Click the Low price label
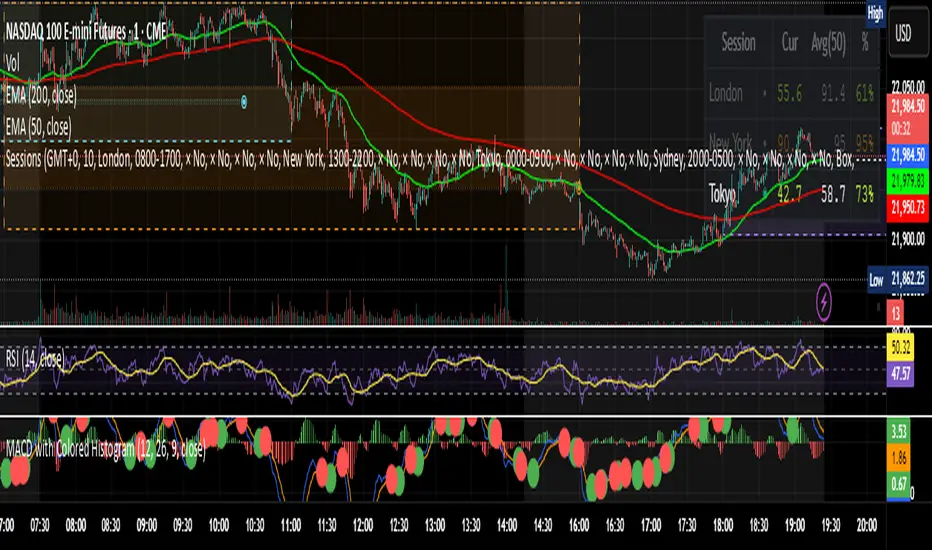 [876, 280]
